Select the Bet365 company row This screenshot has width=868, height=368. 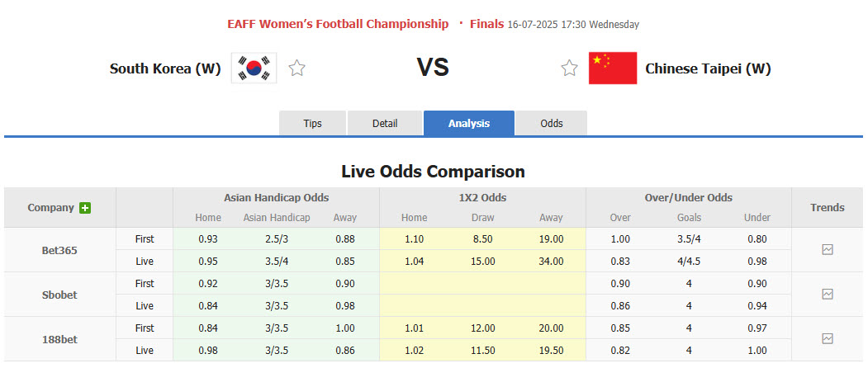point(59,250)
